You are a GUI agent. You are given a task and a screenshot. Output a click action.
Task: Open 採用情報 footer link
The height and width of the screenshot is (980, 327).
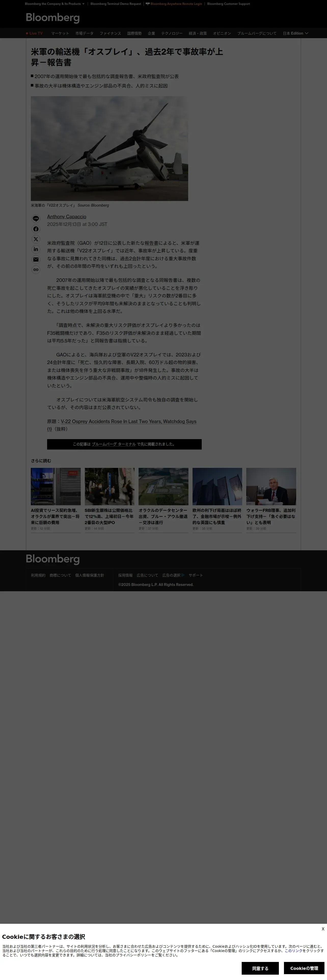(125, 575)
